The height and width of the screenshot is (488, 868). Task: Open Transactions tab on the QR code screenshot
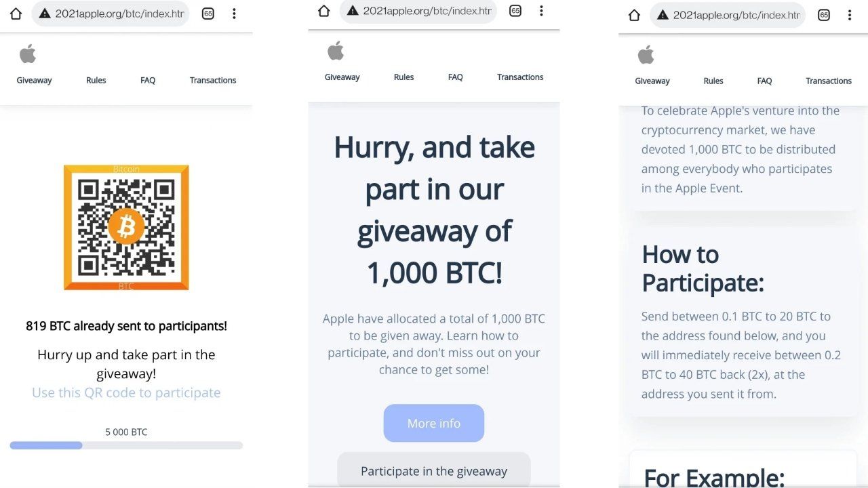click(213, 80)
